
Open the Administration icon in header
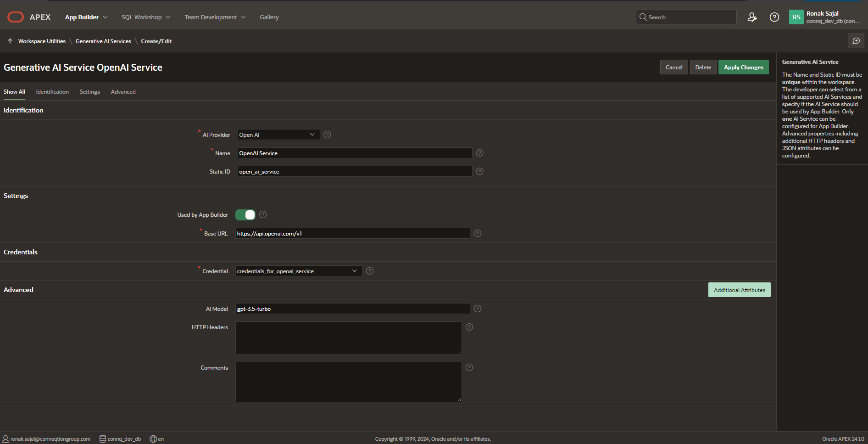[x=752, y=17]
